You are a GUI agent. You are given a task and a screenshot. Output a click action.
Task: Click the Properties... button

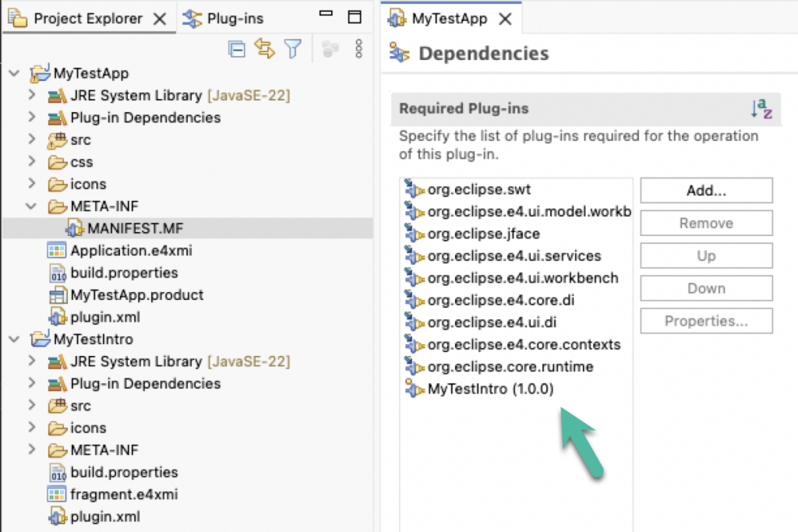tap(706, 321)
